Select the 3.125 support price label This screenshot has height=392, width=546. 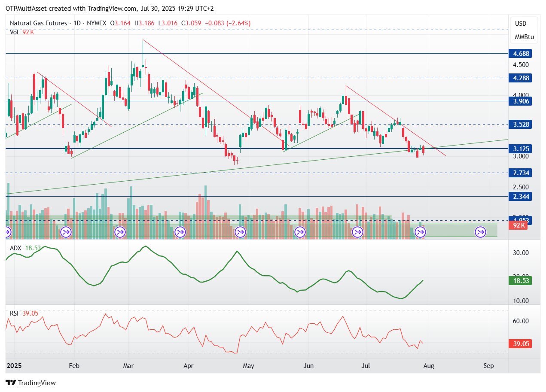(520, 149)
